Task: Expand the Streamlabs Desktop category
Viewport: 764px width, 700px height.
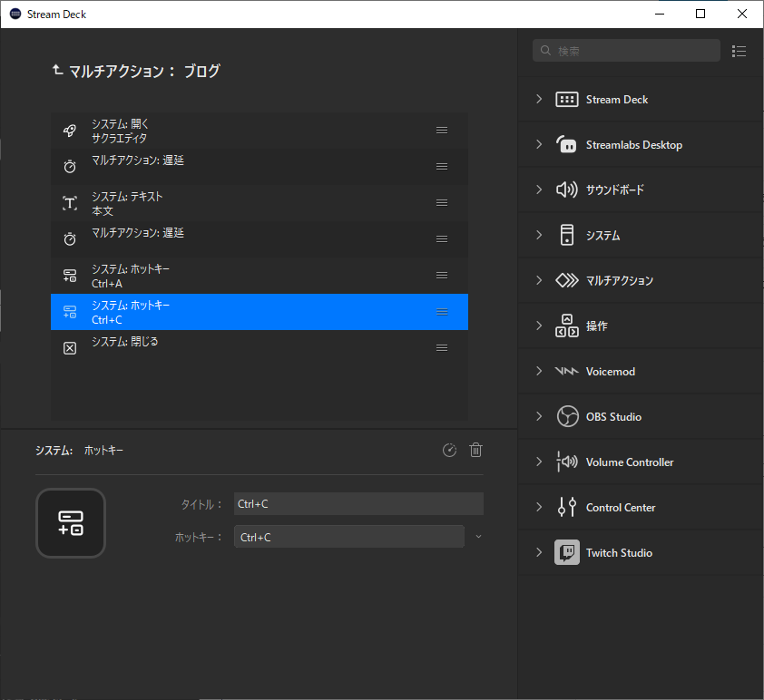Action: pyautogui.click(x=539, y=144)
